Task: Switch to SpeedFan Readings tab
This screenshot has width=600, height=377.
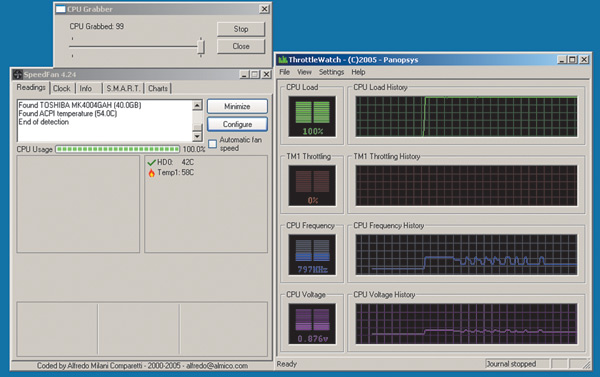Action: (31, 88)
